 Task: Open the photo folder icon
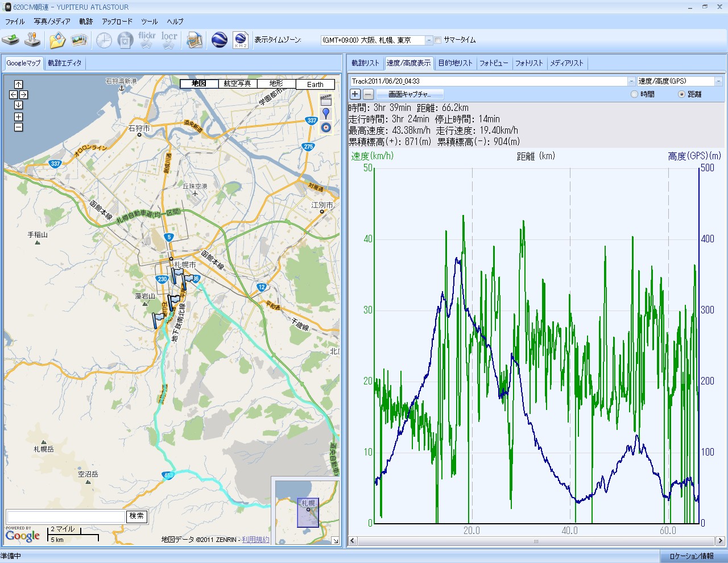coord(57,40)
